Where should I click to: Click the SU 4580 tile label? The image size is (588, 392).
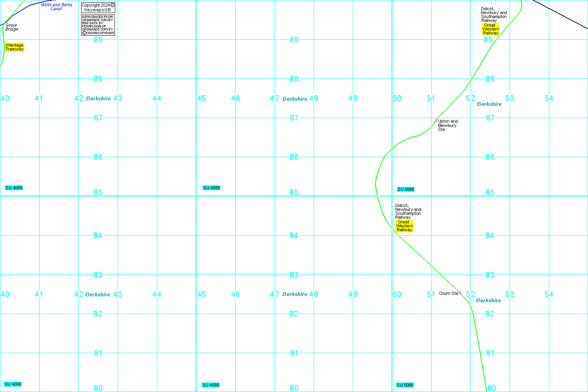click(x=211, y=385)
